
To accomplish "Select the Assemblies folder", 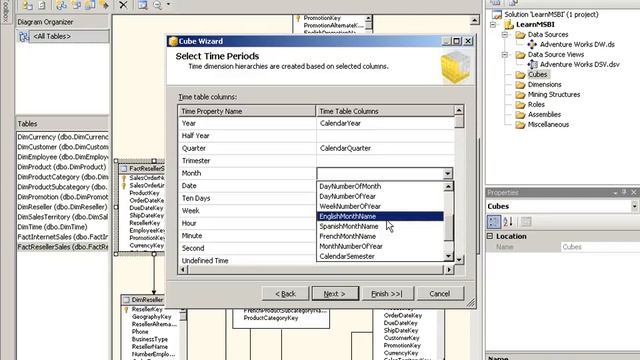I will tap(544, 114).
